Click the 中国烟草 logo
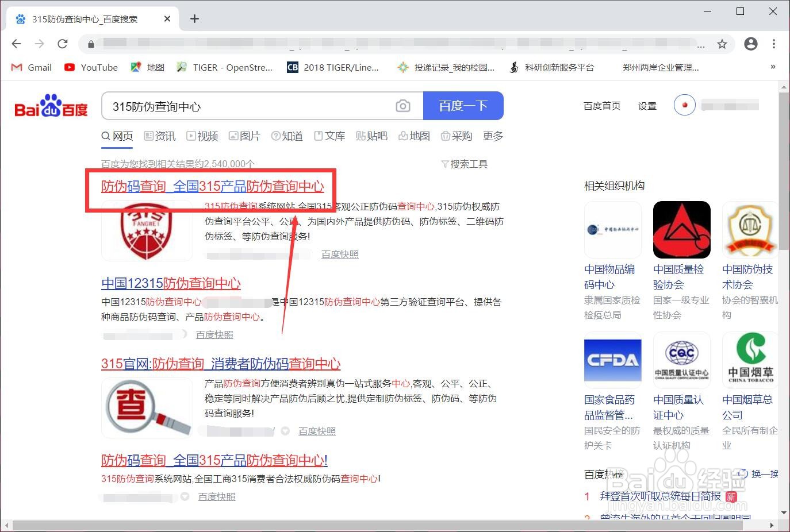 [750, 360]
